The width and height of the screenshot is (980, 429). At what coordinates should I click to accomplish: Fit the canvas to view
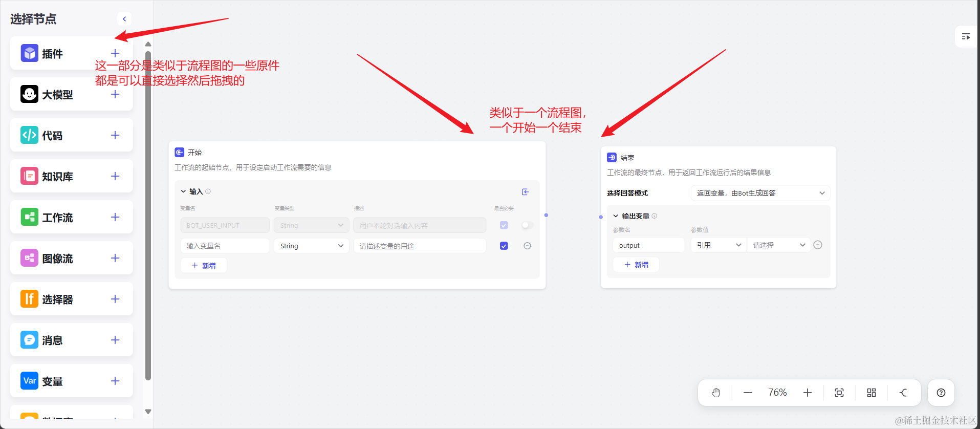(839, 393)
